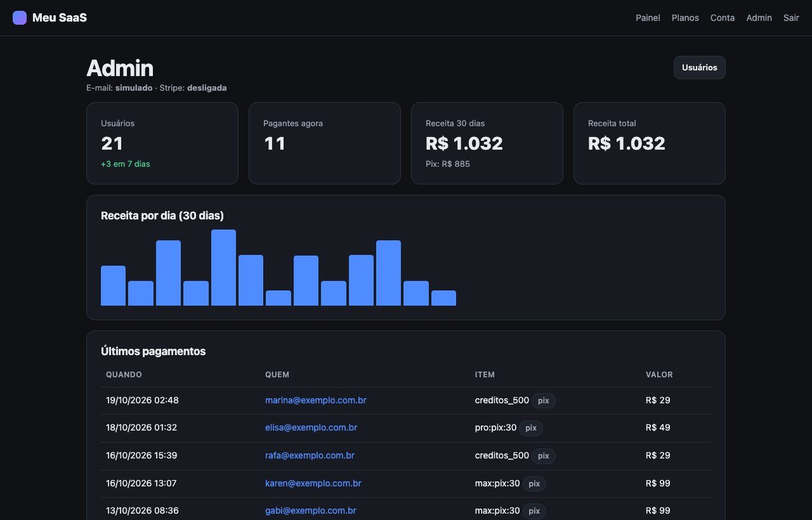Click the VALOR column header

pos(659,375)
